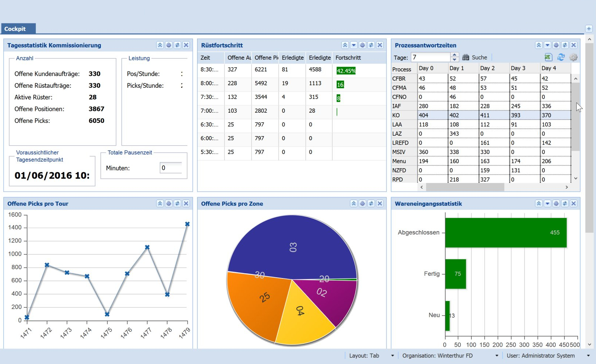Expand the Layout: Tab dropdown

coord(392,356)
